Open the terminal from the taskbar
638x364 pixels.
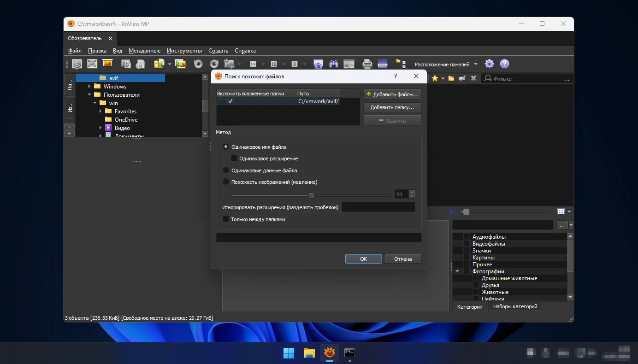click(x=349, y=353)
